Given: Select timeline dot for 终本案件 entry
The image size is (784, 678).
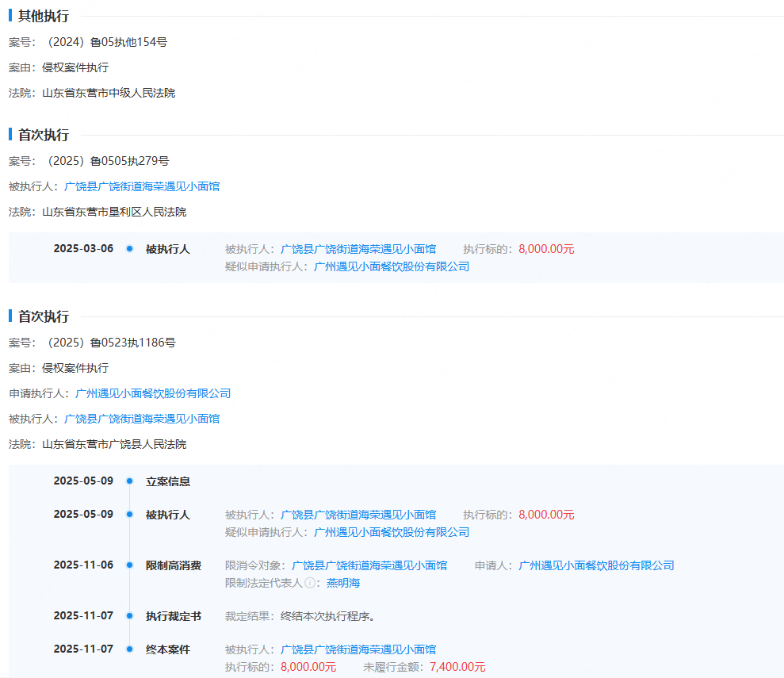Looking at the screenshot, I should click(129, 649).
